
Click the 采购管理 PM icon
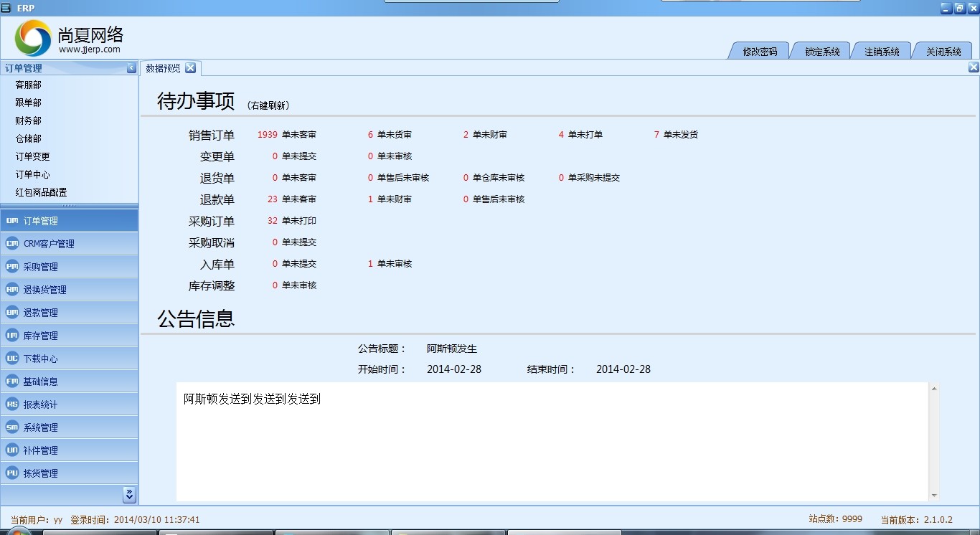(11, 267)
